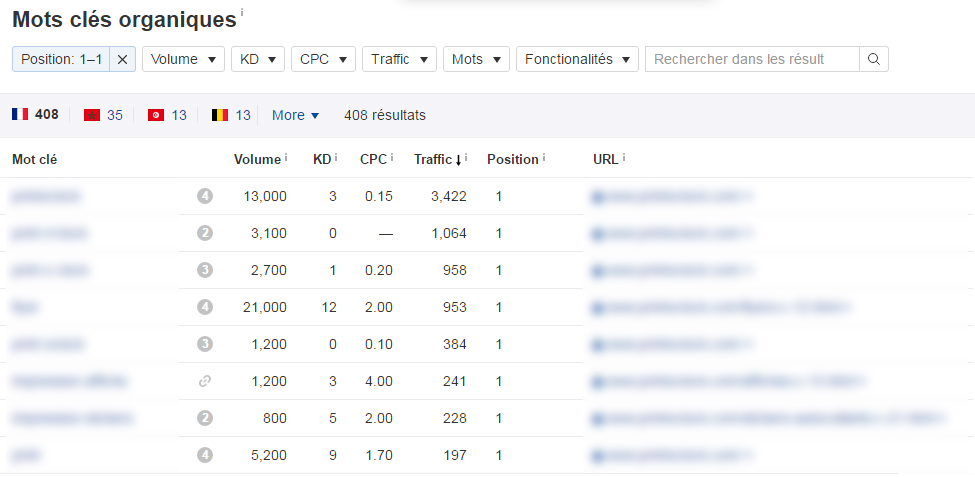This screenshot has width=975, height=477.
Task: Click info icon next to Mots clés organiques
Action: 242,12
